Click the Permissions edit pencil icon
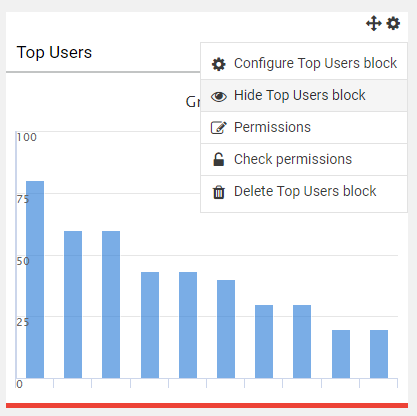This screenshot has height=416, width=417. pos(219,128)
